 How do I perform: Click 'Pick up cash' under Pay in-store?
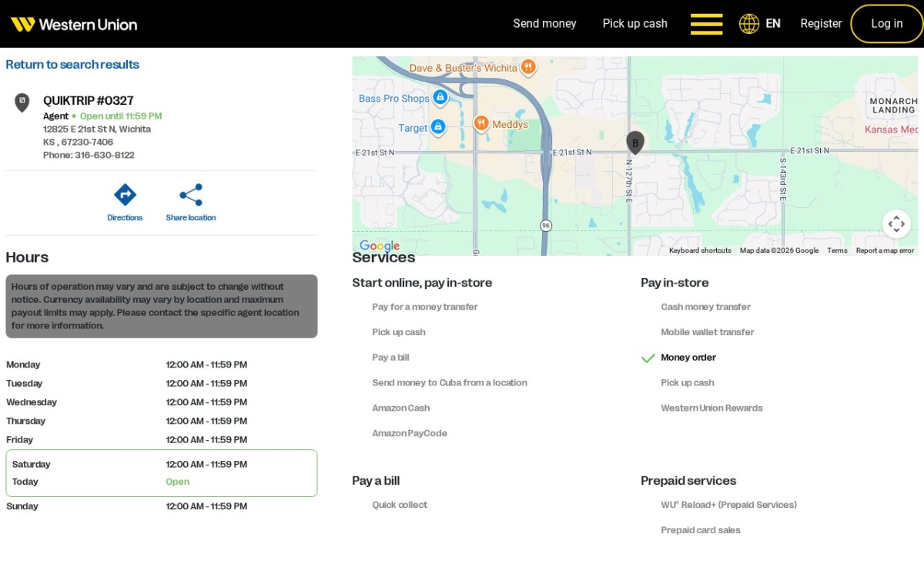tap(688, 383)
